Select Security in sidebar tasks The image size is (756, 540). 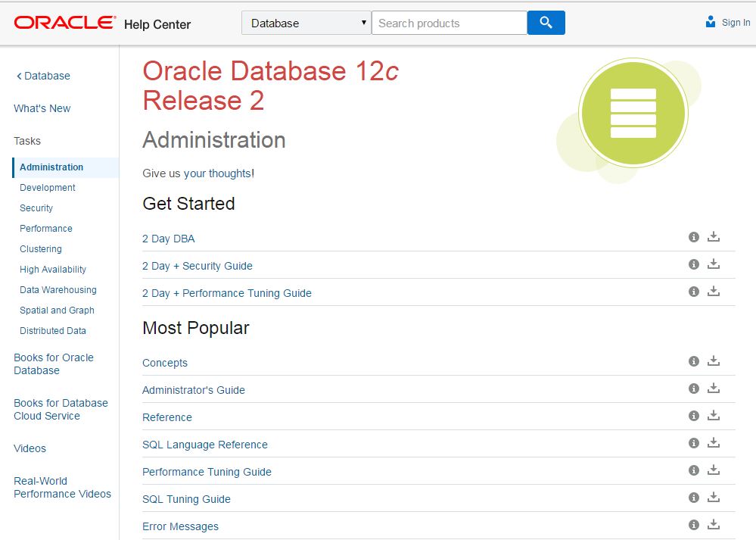point(36,208)
